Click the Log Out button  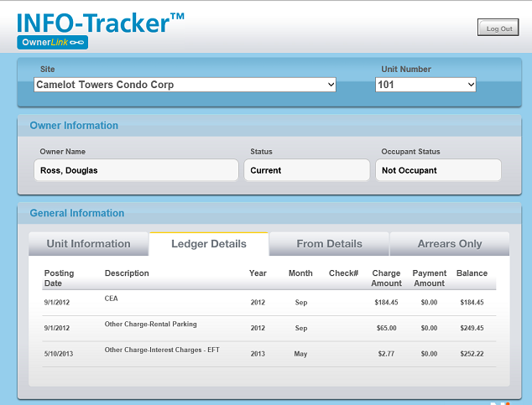point(498,28)
